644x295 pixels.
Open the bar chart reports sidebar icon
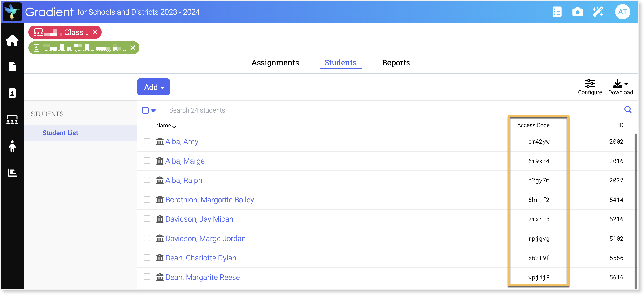point(12,173)
